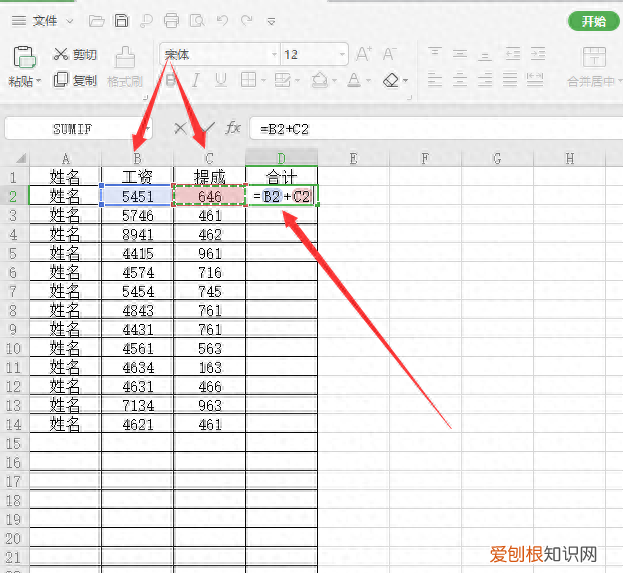
Task: Click the 复制 copy button
Action: coord(75,80)
